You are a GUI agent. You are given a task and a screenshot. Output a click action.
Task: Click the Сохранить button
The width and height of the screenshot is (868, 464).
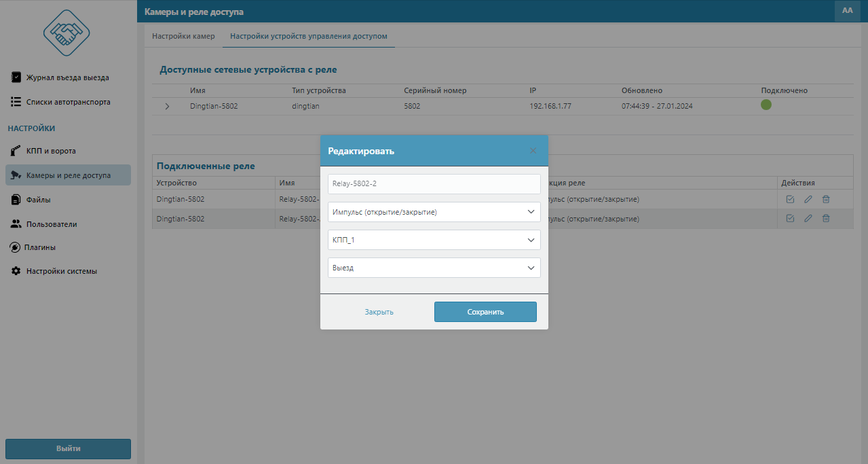point(485,312)
